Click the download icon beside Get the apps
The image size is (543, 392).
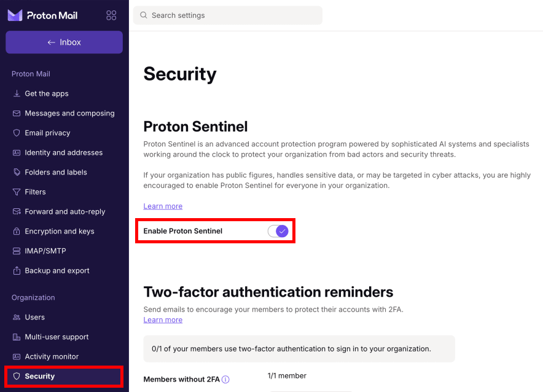[17, 93]
